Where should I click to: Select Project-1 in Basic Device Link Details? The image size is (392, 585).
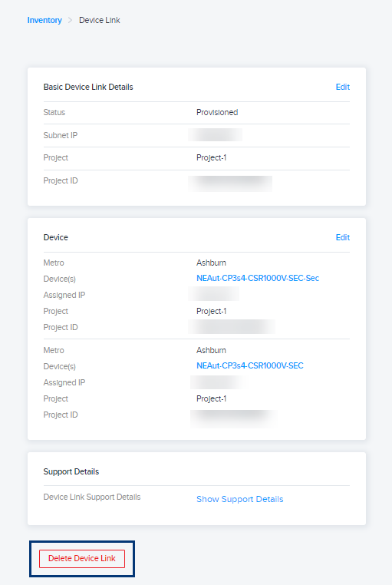[x=211, y=157]
